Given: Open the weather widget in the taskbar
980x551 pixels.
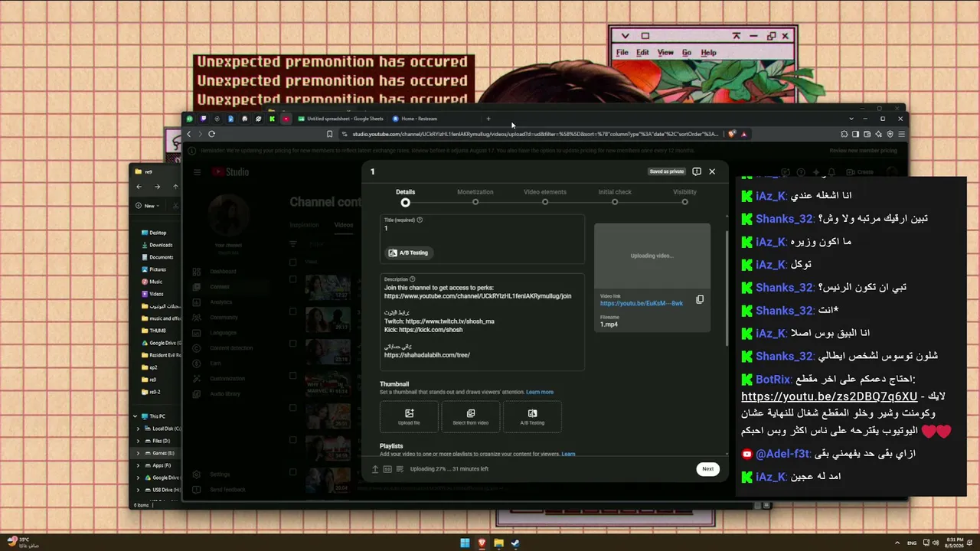Looking at the screenshot, I should pyautogui.click(x=23, y=543).
